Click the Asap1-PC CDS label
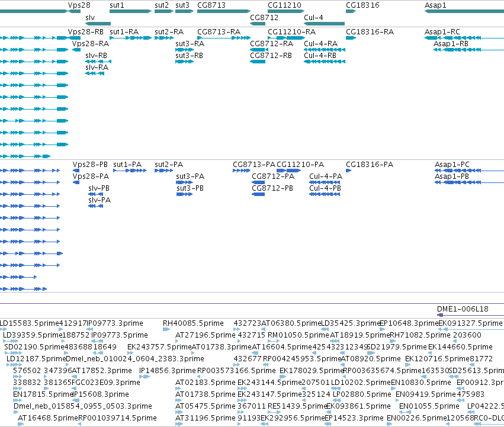This screenshot has height=427, width=504. (x=452, y=165)
